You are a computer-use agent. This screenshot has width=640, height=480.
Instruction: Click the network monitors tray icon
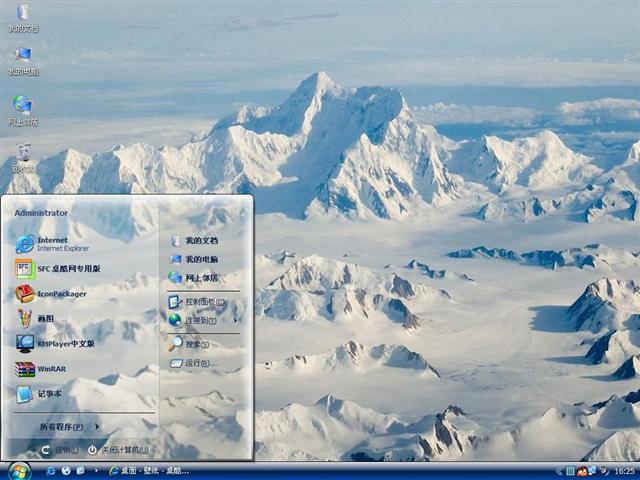(592, 471)
